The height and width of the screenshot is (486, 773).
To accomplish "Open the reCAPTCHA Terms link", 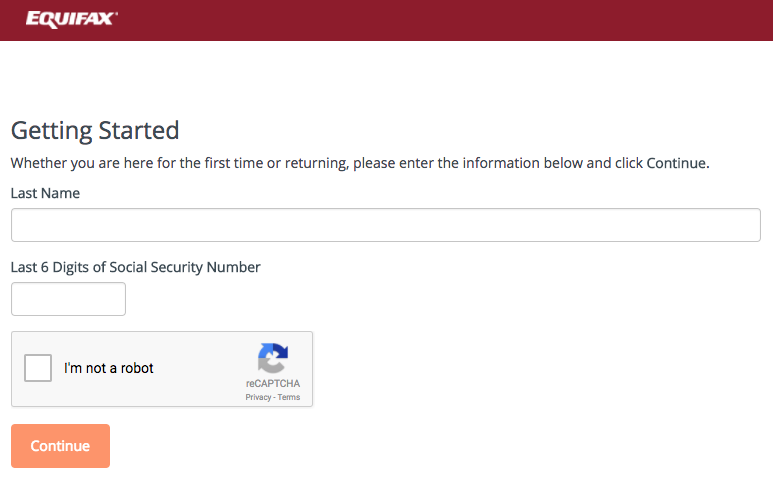I will (289, 397).
